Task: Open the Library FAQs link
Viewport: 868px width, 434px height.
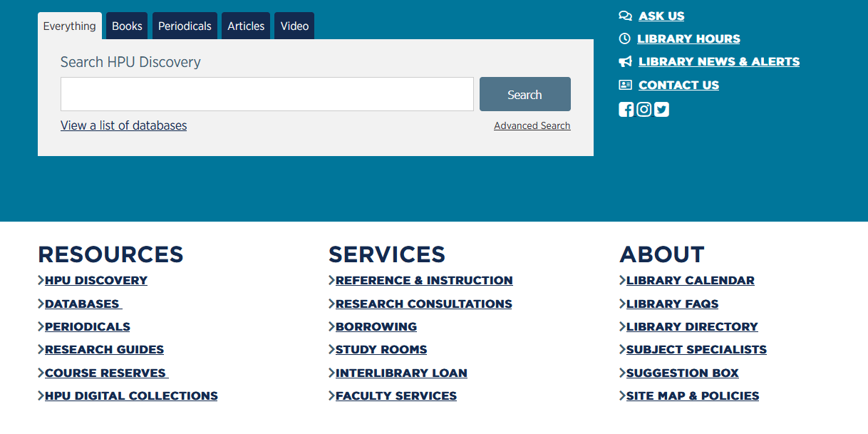Action: tap(672, 304)
